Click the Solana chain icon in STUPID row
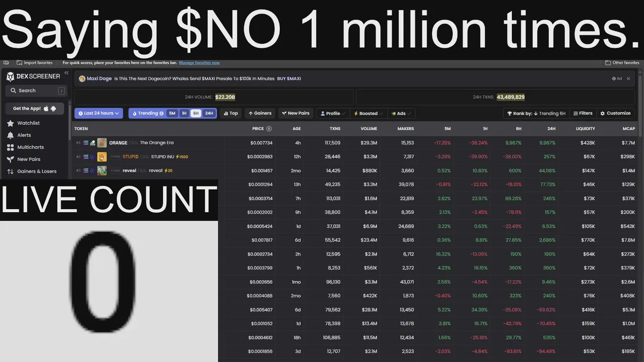 (x=86, y=157)
